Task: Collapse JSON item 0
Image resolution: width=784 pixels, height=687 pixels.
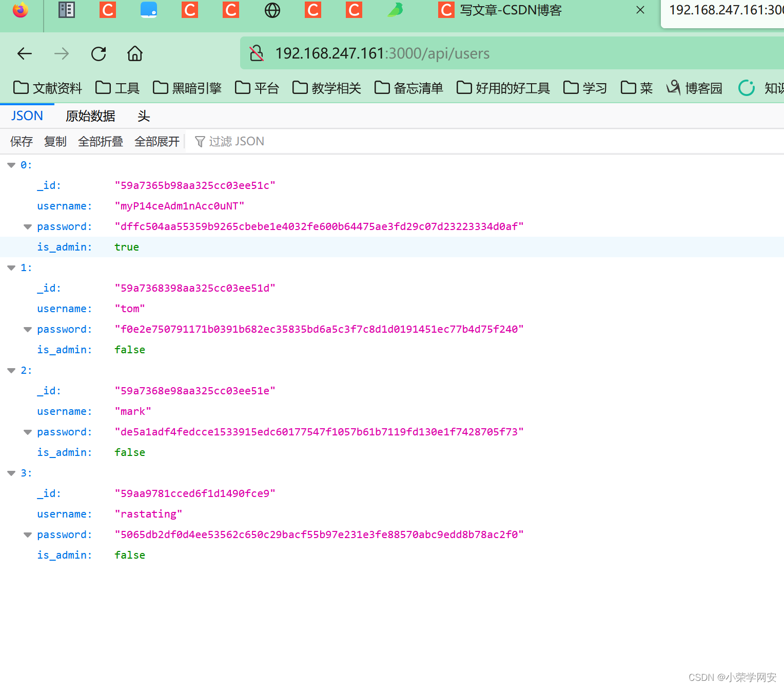Action: click(x=11, y=165)
